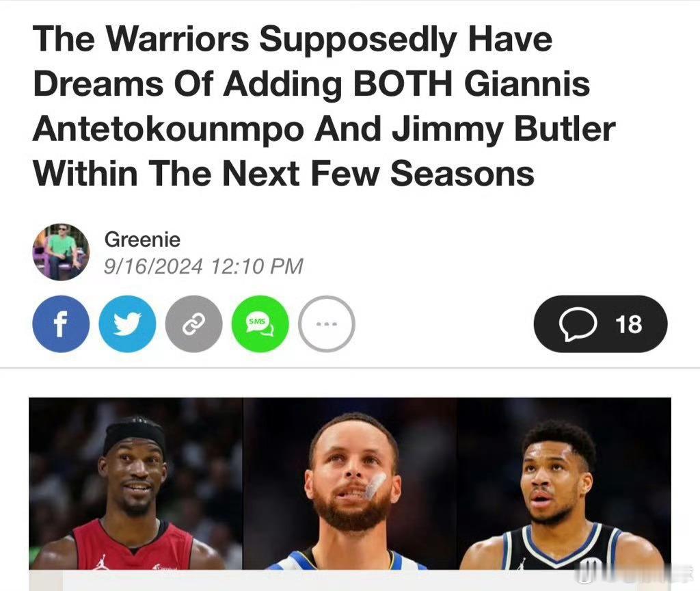This screenshot has width=700, height=591.
Task: Visit author Greenie's profile name link
Action: point(142,240)
